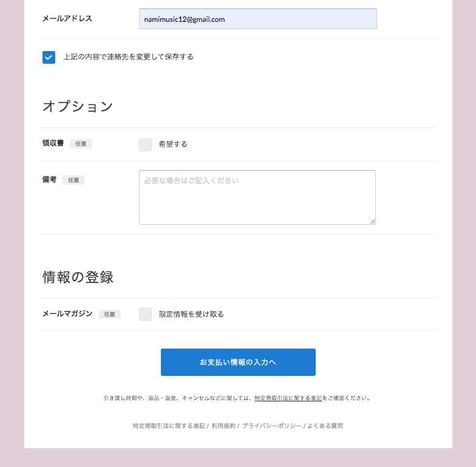Click the email address input field

click(x=257, y=19)
